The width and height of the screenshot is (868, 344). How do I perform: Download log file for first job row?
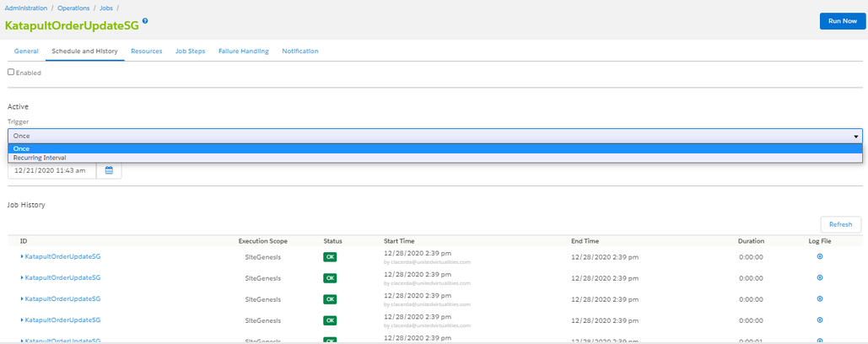(820, 256)
